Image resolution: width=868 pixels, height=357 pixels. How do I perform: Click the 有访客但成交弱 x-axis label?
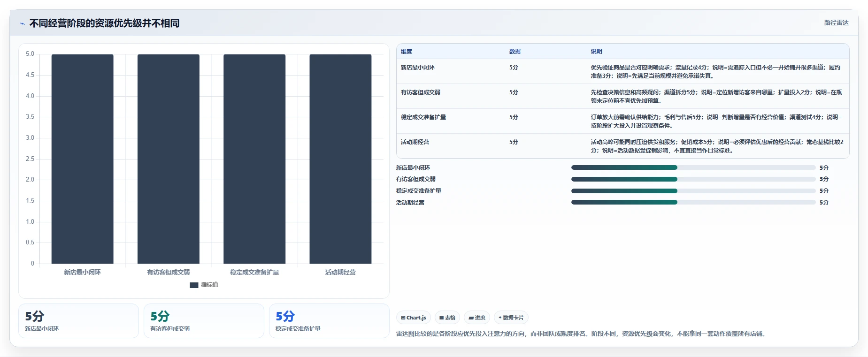[168, 272]
